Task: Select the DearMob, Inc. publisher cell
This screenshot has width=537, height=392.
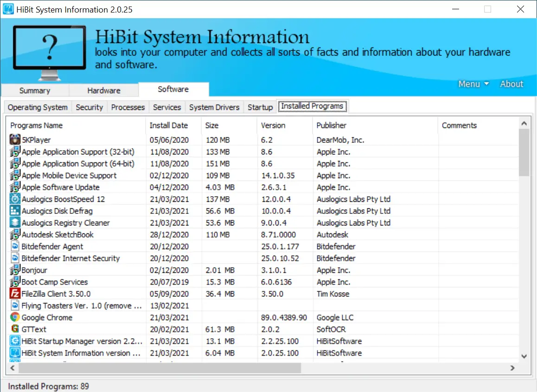Action: 340,140
